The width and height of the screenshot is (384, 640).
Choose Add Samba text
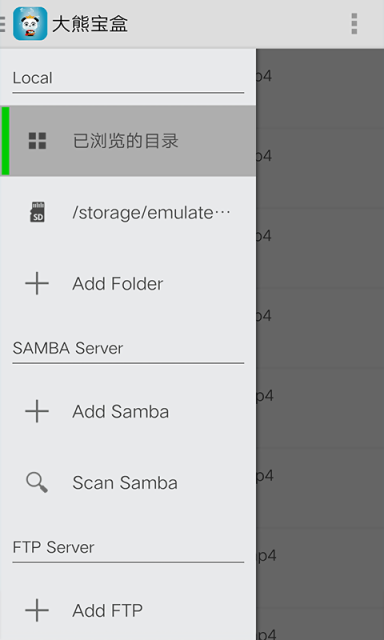pyautogui.click(x=120, y=411)
